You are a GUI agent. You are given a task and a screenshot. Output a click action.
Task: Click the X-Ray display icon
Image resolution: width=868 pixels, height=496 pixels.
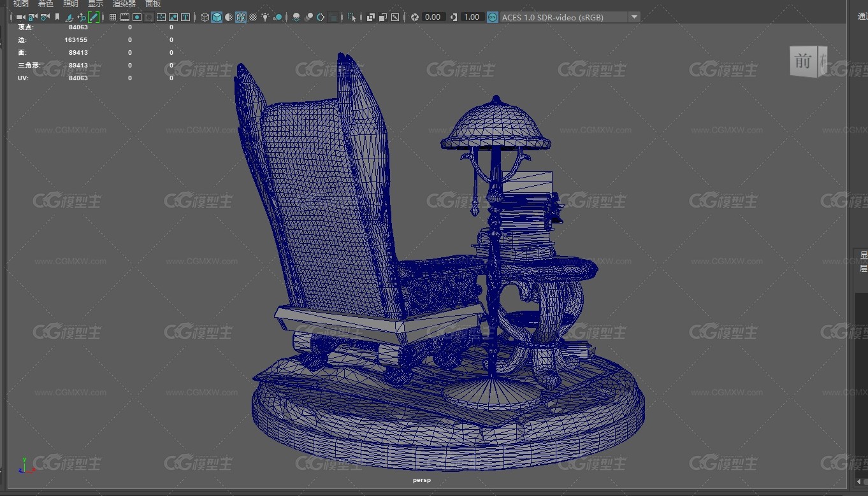coord(371,17)
